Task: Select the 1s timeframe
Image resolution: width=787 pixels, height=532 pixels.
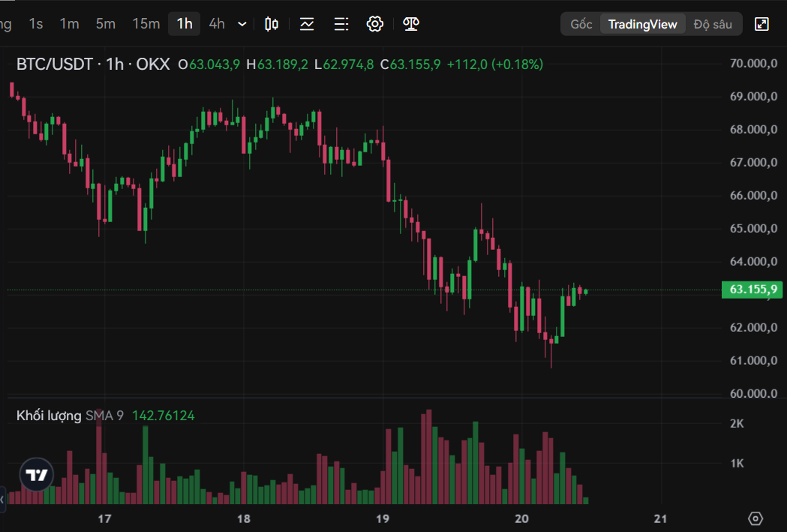Action: [x=35, y=23]
